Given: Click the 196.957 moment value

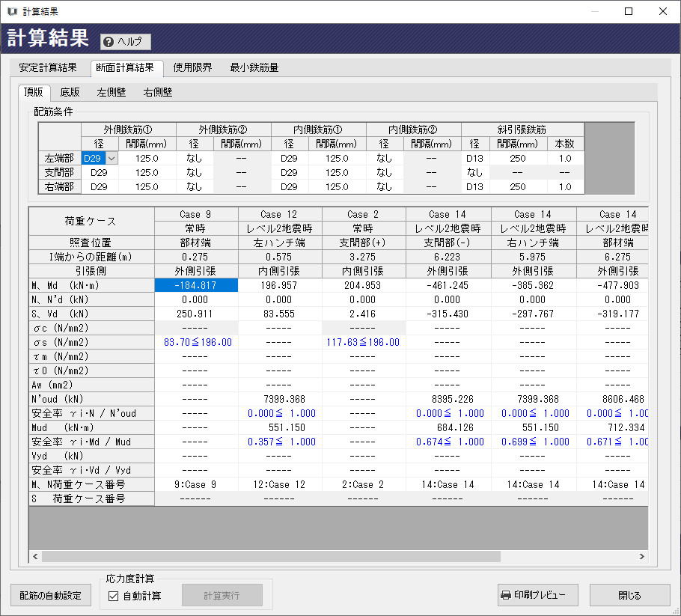Looking at the screenshot, I should click(279, 285).
